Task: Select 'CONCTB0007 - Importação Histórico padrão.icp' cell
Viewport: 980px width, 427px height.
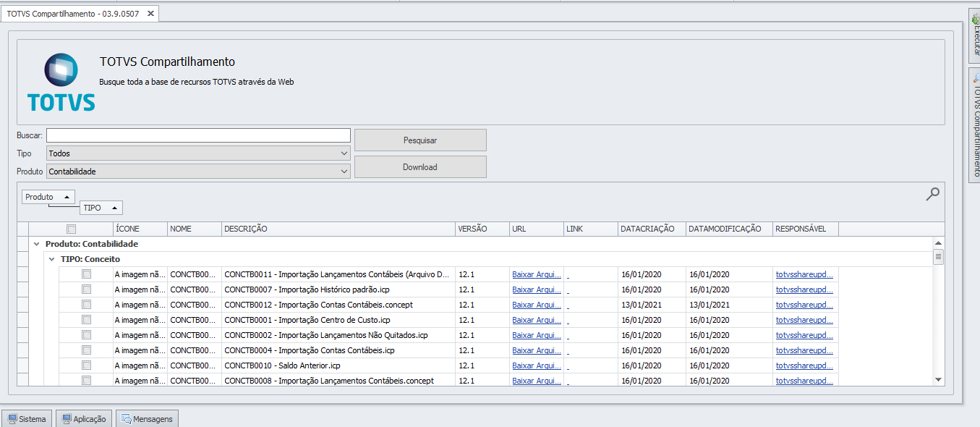Action: 338,289
